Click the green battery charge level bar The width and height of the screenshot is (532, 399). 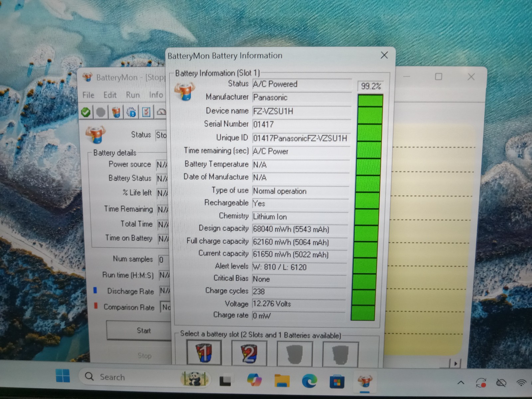tap(368, 207)
